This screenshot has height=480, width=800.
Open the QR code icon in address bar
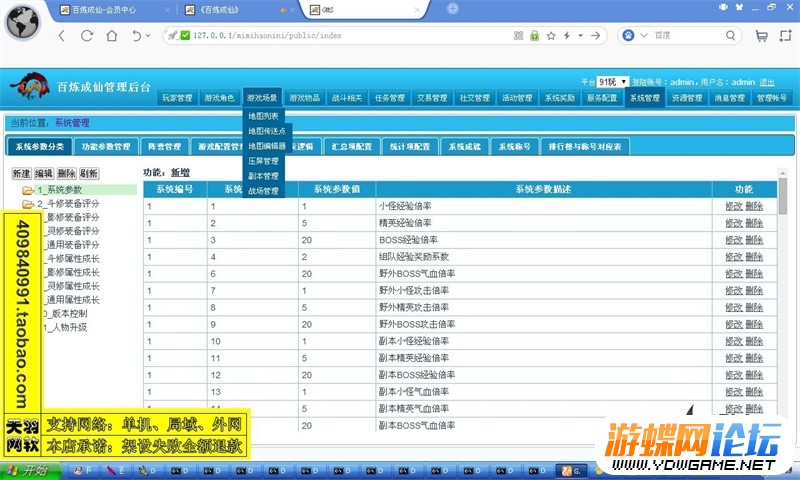point(518,36)
